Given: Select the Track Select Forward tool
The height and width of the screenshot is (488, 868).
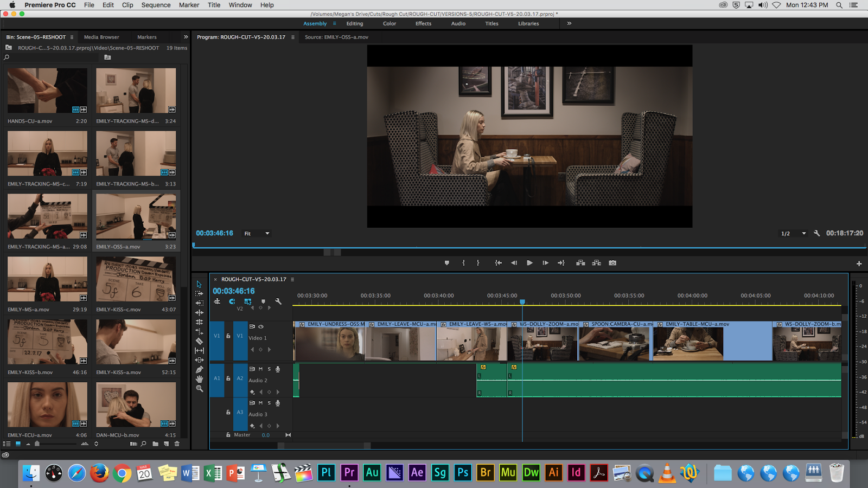Looking at the screenshot, I should (199, 293).
